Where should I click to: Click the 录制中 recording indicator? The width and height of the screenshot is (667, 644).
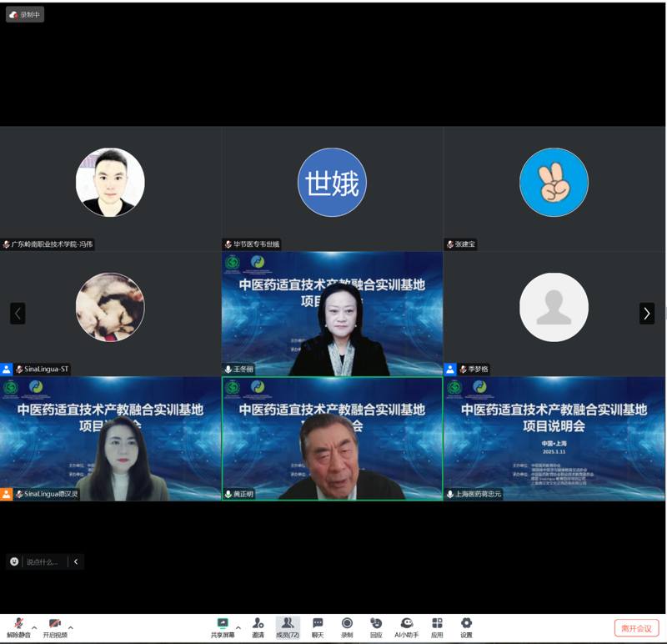coord(25,14)
